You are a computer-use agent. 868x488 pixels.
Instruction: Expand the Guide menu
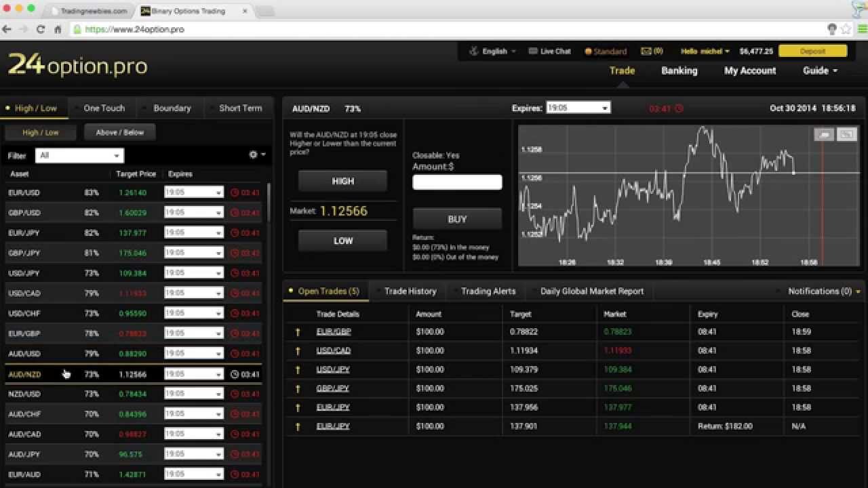click(x=820, y=70)
